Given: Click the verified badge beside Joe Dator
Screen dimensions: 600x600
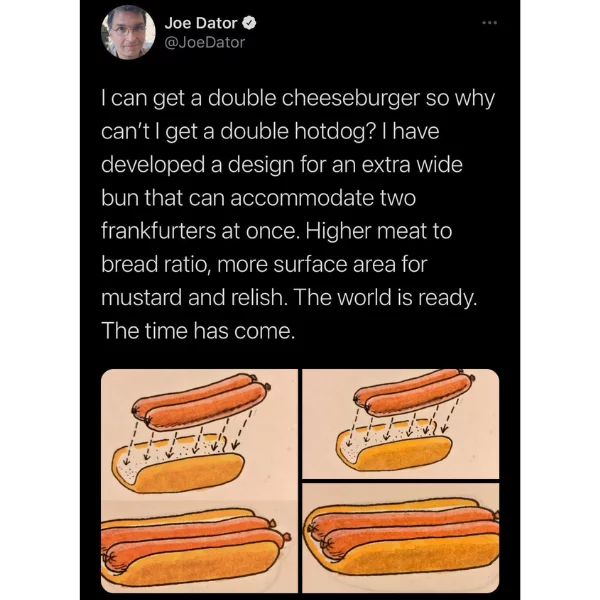Looking at the screenshot, I should coord(249,23).
